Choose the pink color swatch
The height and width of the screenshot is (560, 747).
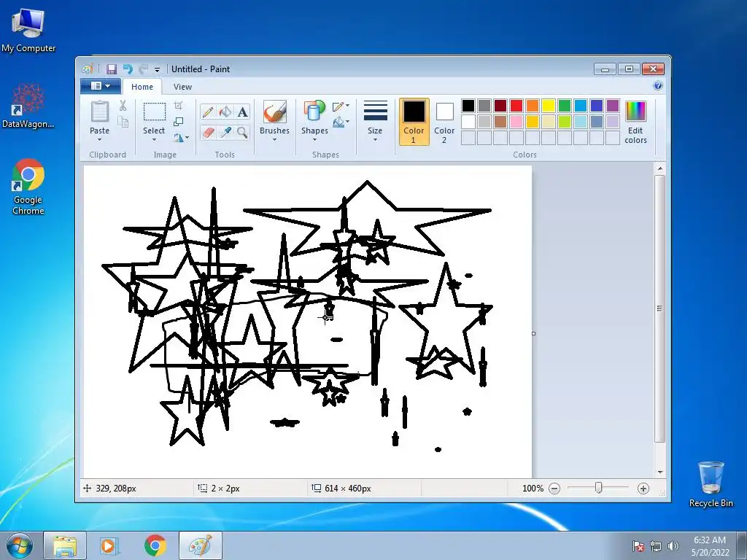tap(516, 122)
